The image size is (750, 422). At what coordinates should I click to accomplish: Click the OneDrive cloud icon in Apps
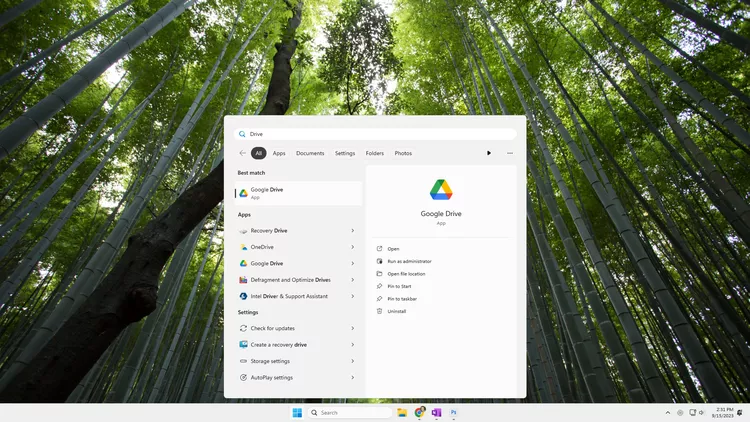coord(243,247)
